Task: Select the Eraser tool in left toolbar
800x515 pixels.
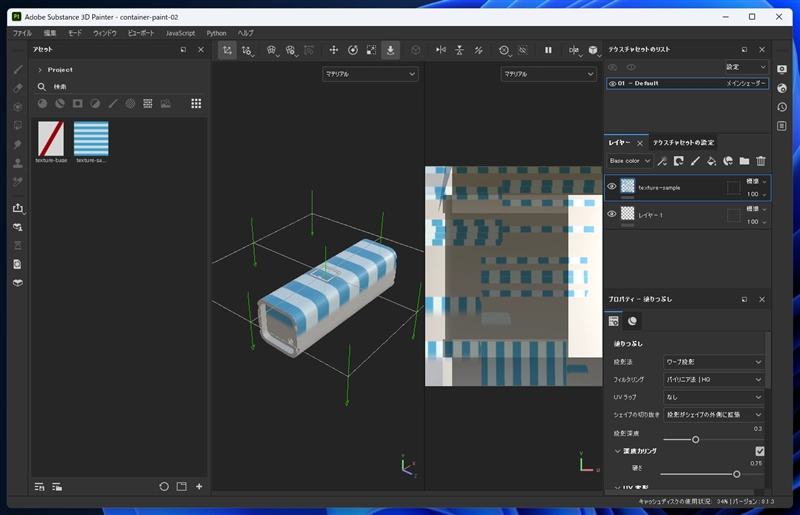Action: [x=18, y=88]
